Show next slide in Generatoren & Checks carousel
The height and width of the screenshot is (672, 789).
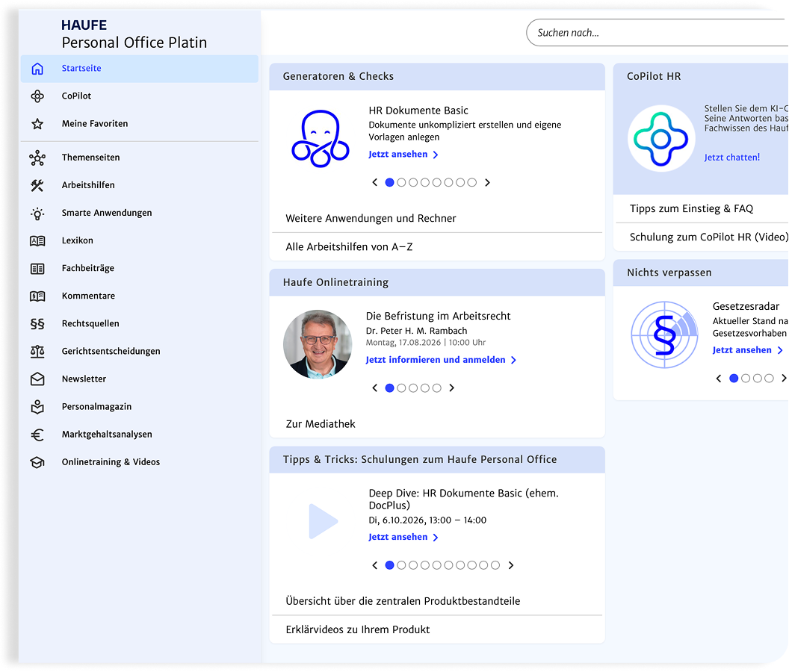tap(487, 183)
